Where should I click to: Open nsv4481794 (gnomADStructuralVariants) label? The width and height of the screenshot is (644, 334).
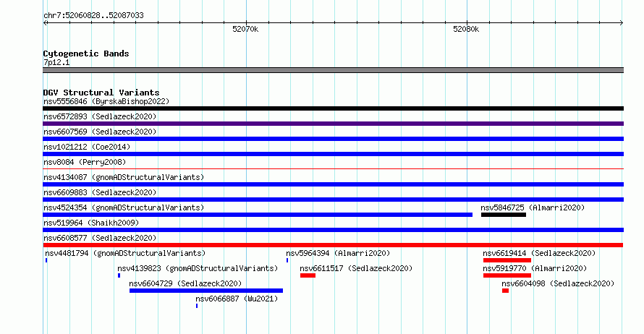click(125, 253)
